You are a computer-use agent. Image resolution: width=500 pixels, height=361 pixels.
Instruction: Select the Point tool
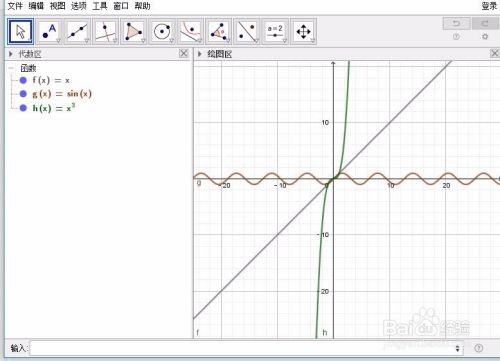49,32
